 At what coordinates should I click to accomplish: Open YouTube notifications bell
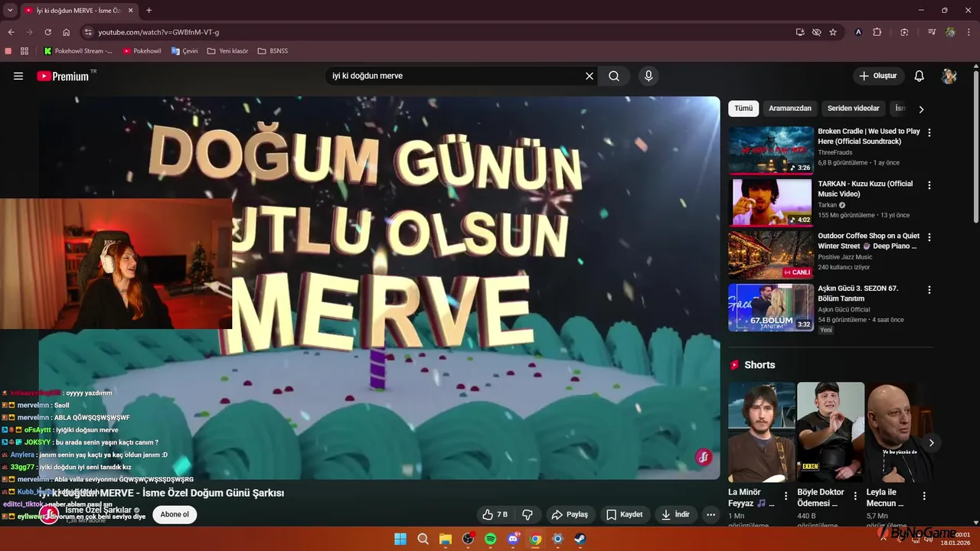point(920,76)
